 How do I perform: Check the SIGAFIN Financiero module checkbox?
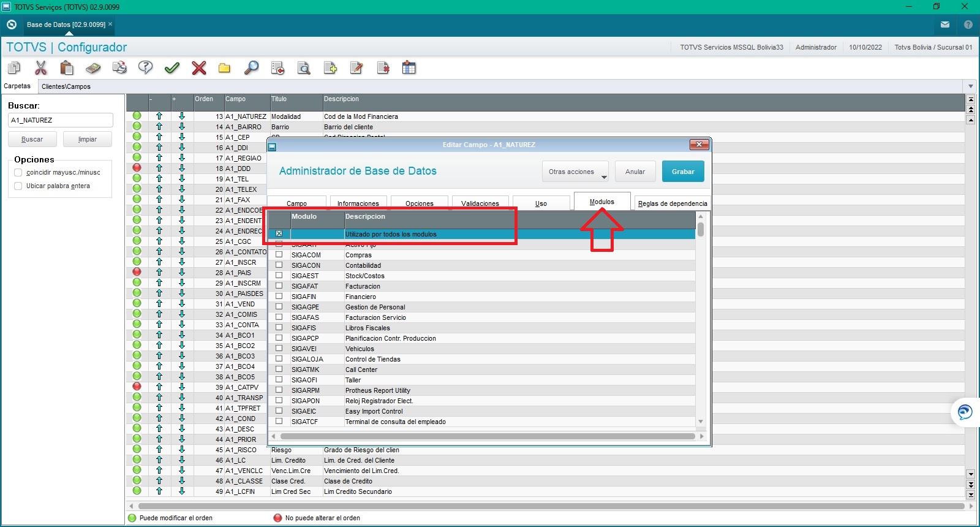coord(279,296)
